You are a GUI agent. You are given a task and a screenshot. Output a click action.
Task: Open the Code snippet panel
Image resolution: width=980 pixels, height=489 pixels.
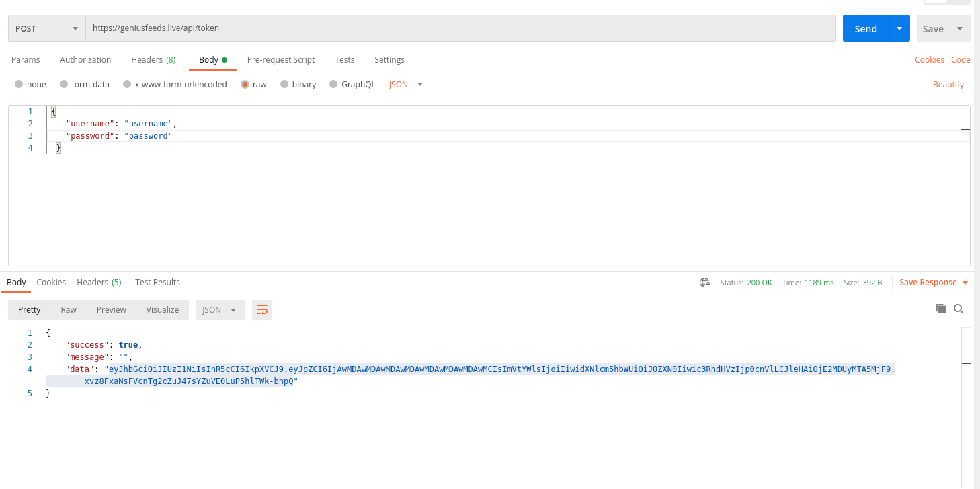click(x=961, y=59)
